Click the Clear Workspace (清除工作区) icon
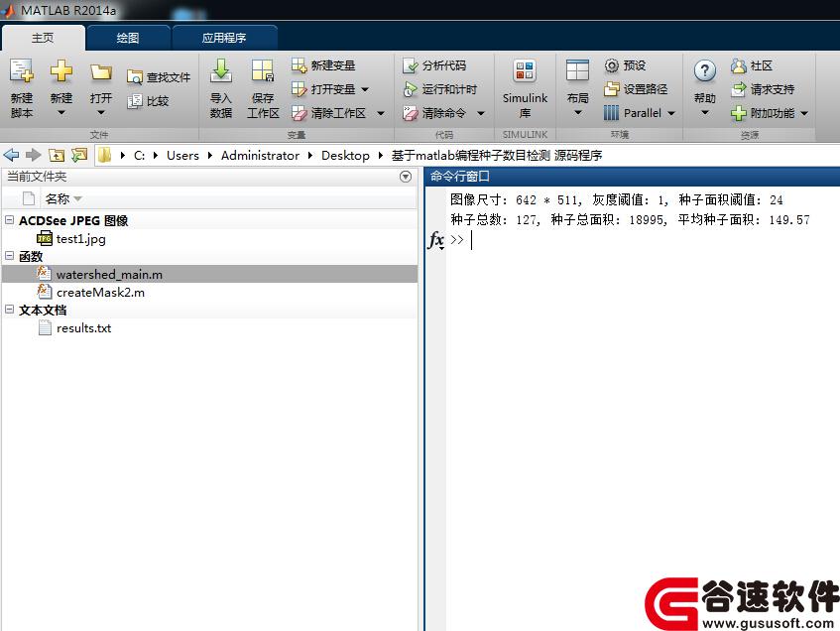Viewport: 840px width, 631px height. [x=299, y=113]
